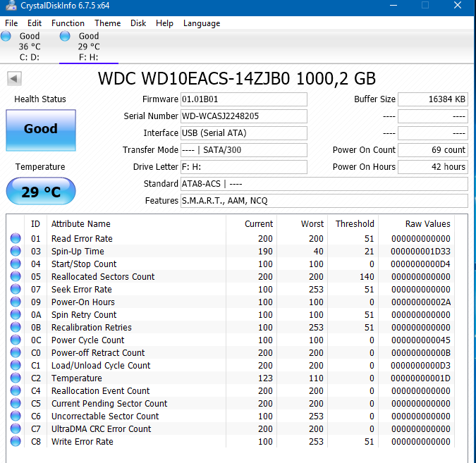476x463 pixels.
Task: Click status orb for Load/Unload Cycle Count
Action: pyautogui.click(x=16, y=365)
